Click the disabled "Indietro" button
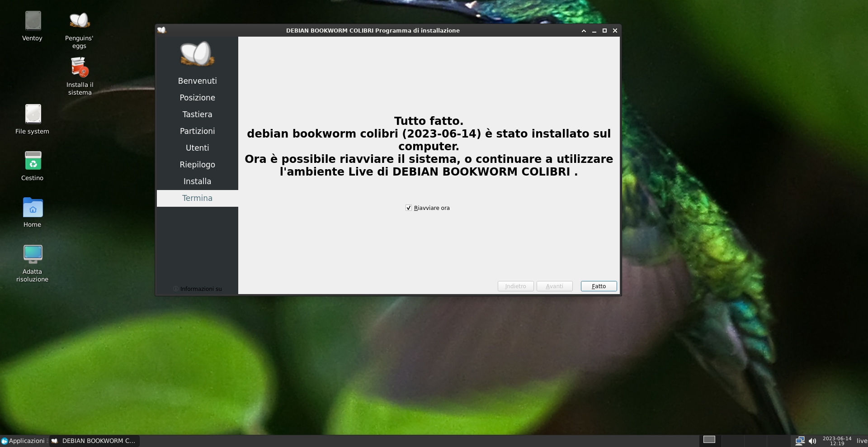 click(x=515, y=286)
